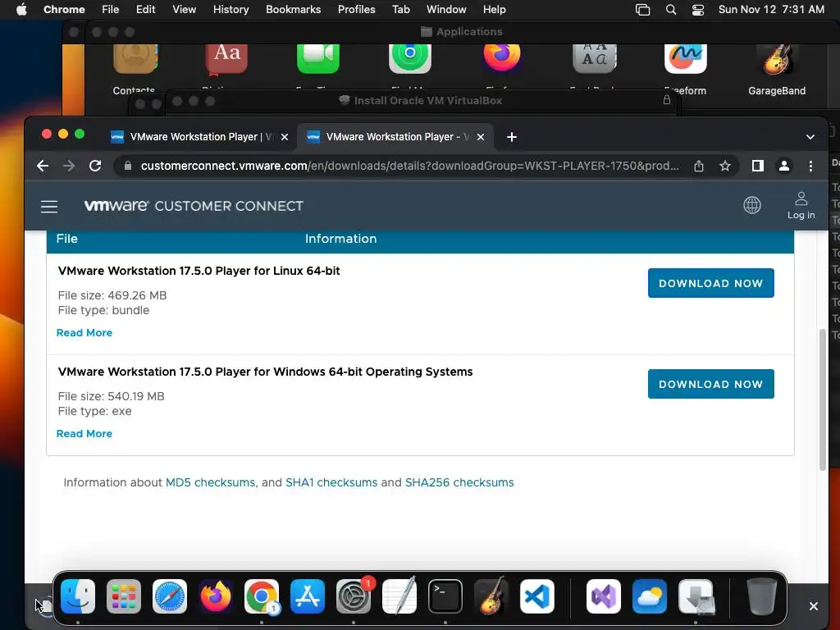Open the Chrome profile icon
Image resolution: width=840 pixels, height=630 pixels.
(783, 166)
